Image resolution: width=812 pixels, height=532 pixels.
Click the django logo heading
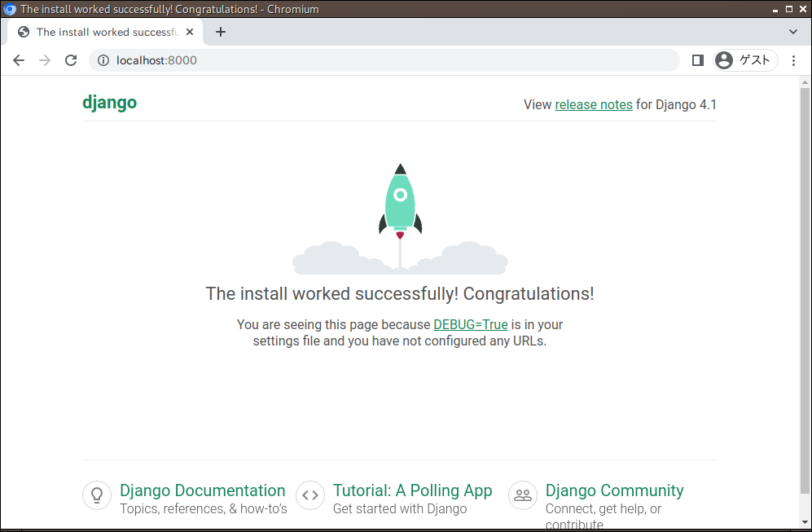coord(109,103)
